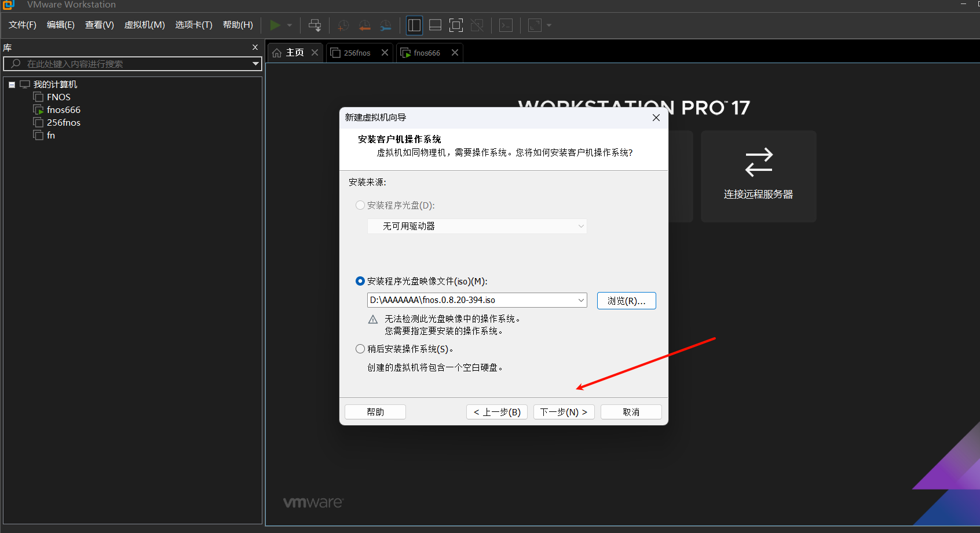The image size is (980, 533).
Task: Open the 帮助(H) menu
Action: (x=238, y=25)
